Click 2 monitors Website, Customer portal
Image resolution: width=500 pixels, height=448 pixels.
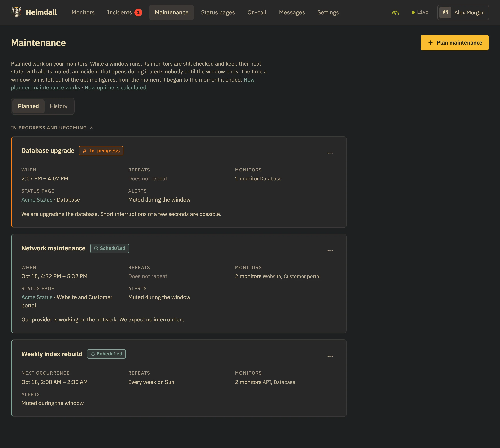(x=278, y=276)
